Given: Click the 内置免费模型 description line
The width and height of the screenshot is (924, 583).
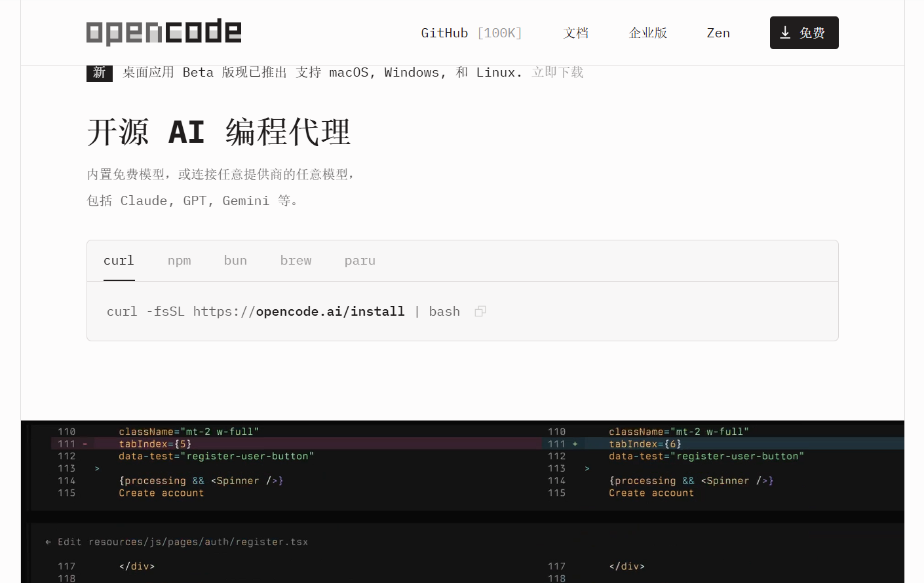Looking at the screenshot, I should [221, 174].
